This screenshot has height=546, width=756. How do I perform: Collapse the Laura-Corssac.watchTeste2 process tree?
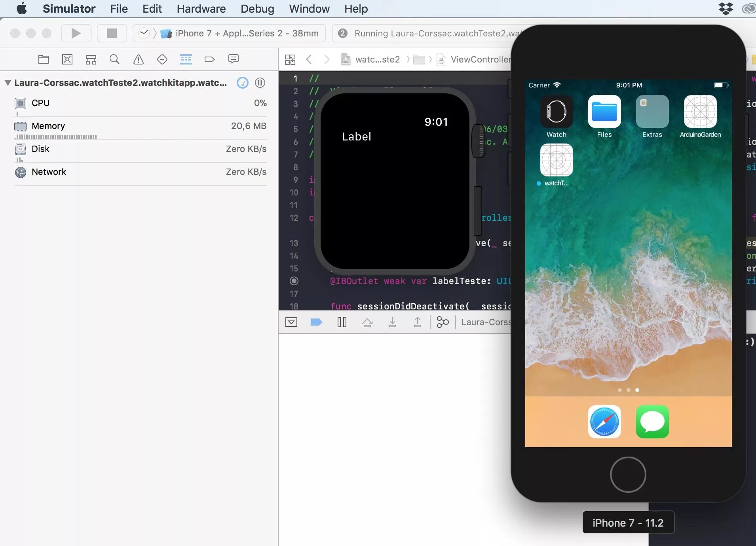tap(8, 83)
